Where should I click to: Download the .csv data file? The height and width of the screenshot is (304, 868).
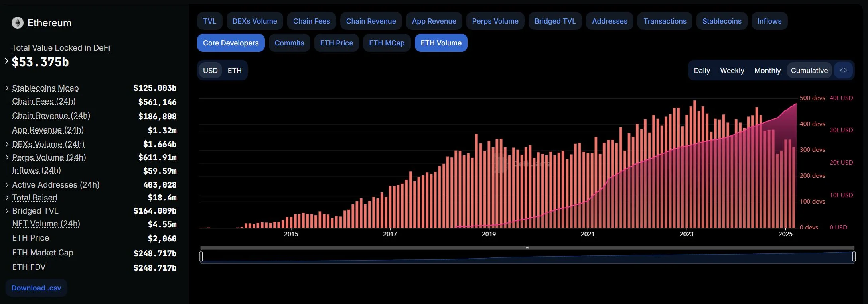pos(36,288)
